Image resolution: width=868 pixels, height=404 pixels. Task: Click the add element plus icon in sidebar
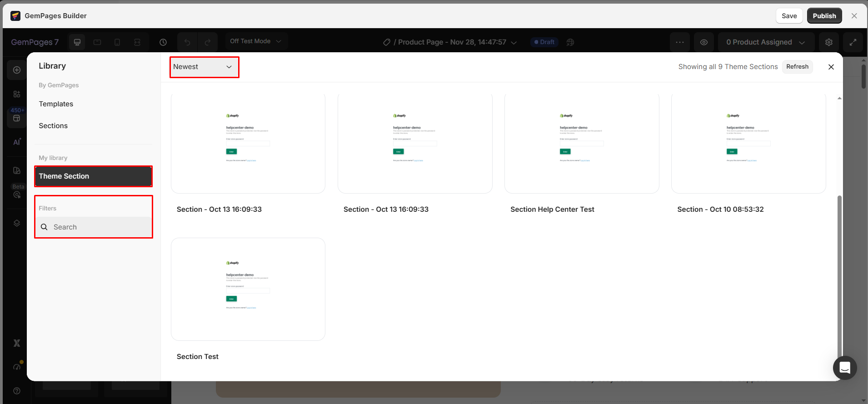click(17, 70)
